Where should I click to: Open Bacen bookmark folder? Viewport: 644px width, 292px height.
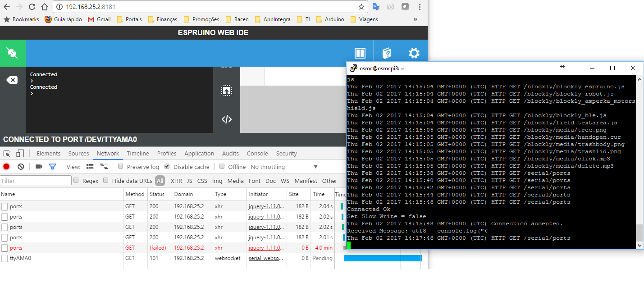click(237, 19)
